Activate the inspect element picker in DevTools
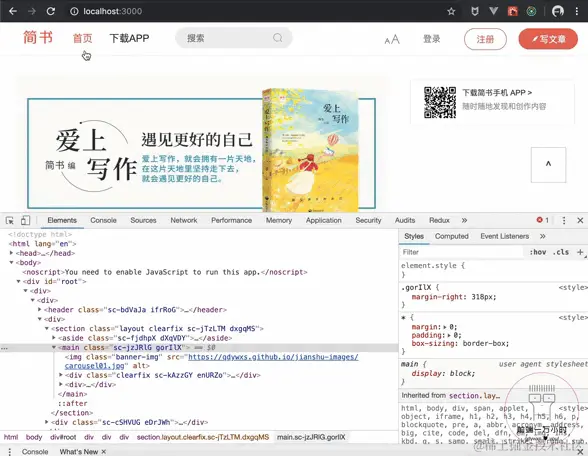Viewport: 588px width, 456px height. 10,220
